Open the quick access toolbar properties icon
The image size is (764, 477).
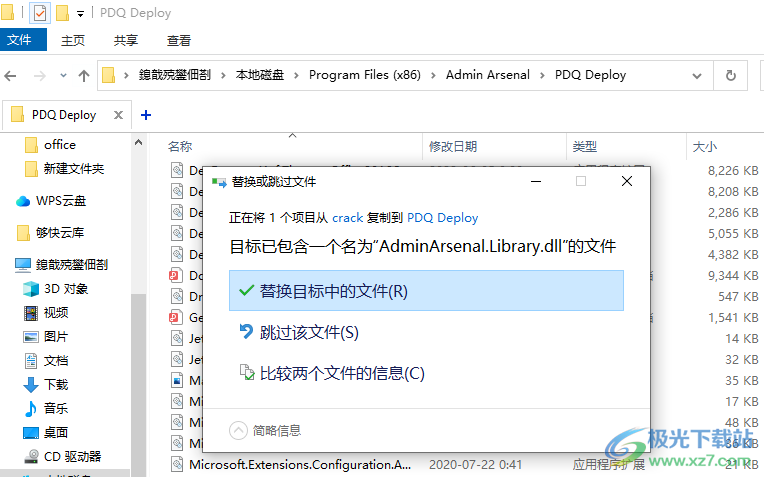click(40, 13)
